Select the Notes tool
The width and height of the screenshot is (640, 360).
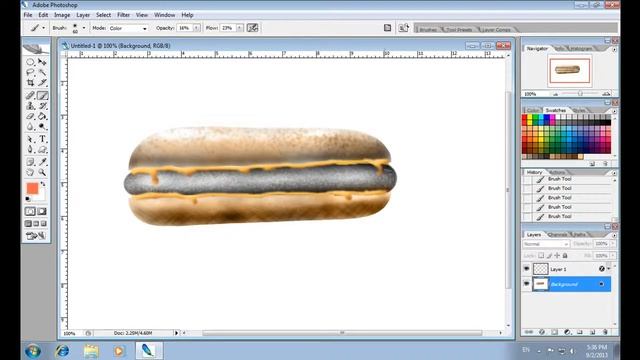30,162
